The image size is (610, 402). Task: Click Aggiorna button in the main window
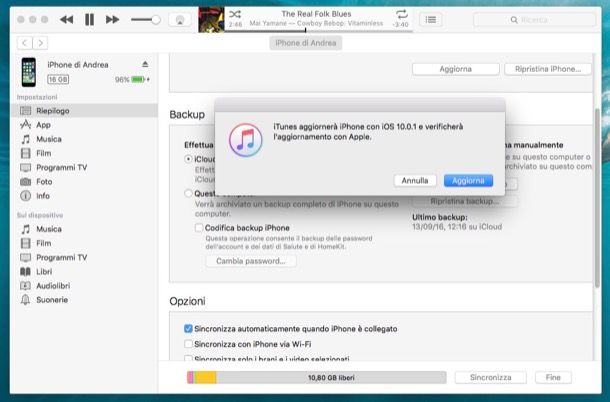(456, 69)
